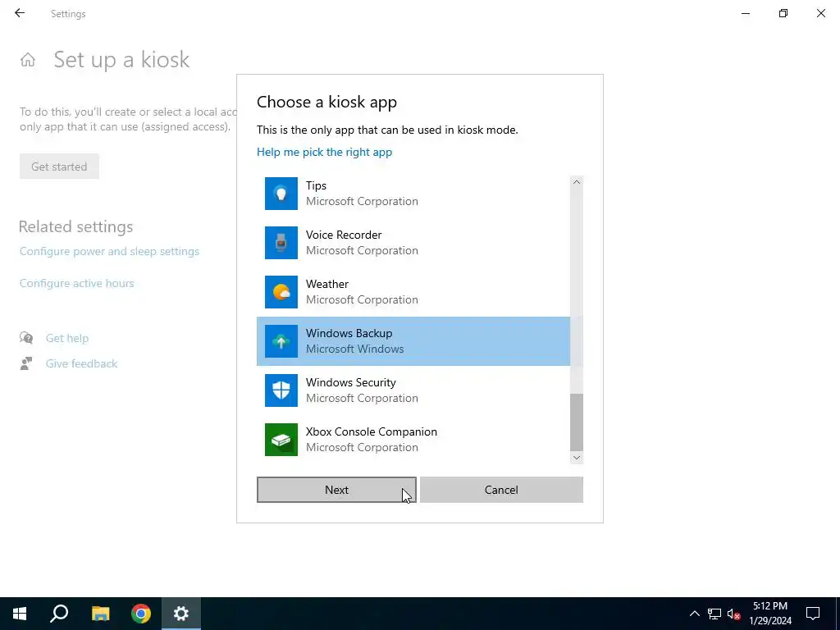Open the Give feedback link
The image size is (840, 630).
[81, 363]
